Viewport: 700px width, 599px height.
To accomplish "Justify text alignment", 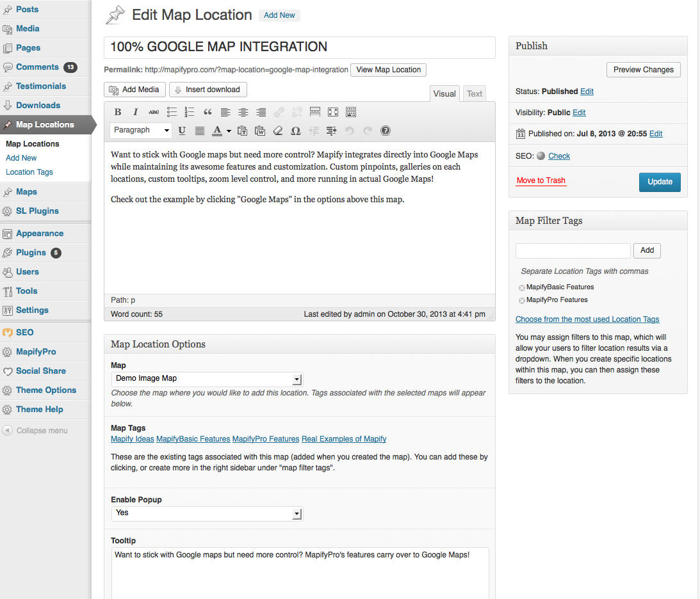I will coord(200,131).
